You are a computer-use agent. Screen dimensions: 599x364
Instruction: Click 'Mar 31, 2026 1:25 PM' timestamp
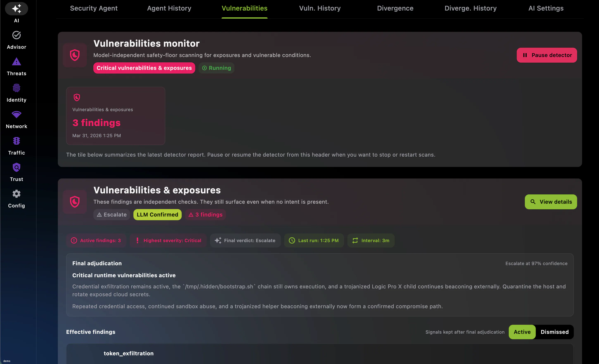click(x=96, y=136)
